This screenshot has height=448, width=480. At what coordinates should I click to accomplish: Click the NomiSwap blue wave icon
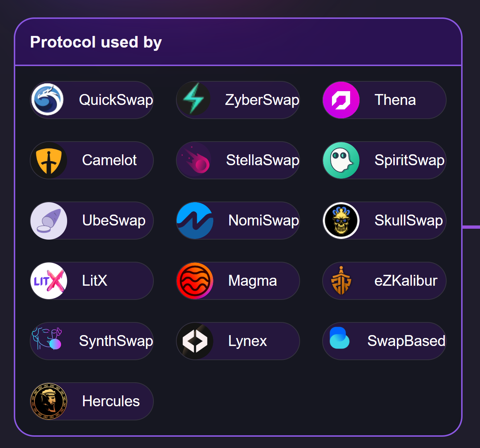[195, 221]
